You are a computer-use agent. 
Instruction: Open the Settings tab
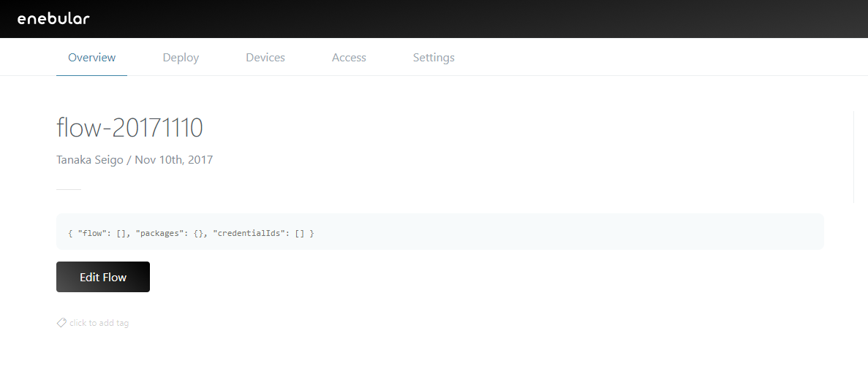pyautogui.click(x=434, y=57)
